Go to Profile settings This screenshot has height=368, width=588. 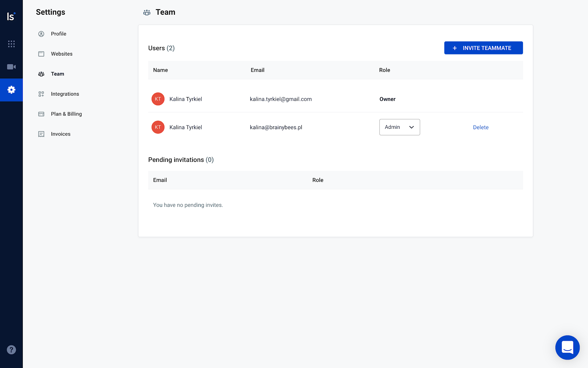[59, 33]
